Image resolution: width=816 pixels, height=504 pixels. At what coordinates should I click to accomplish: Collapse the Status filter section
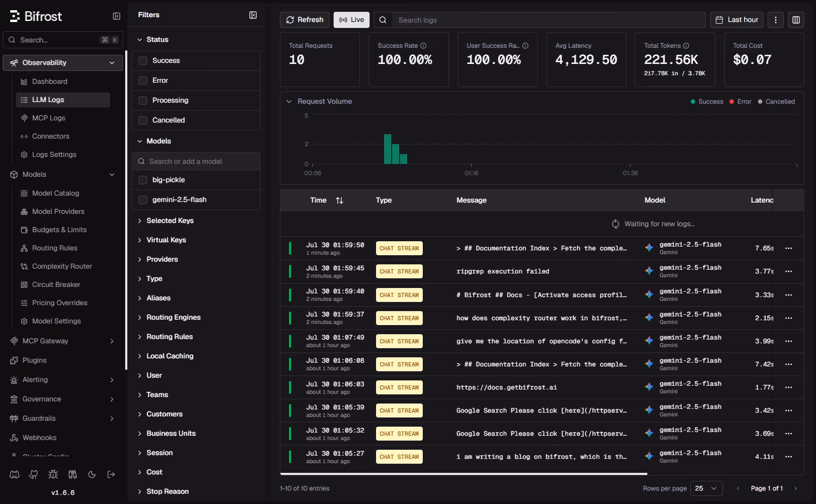click(x=153, y=40)
